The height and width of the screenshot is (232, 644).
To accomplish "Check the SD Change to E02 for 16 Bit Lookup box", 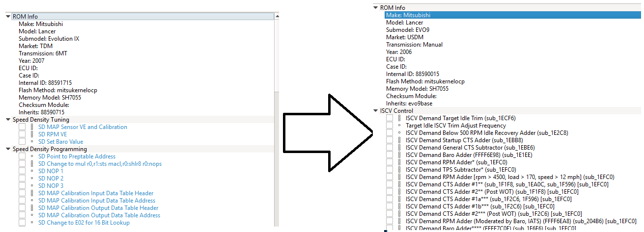I will (22, 223).
